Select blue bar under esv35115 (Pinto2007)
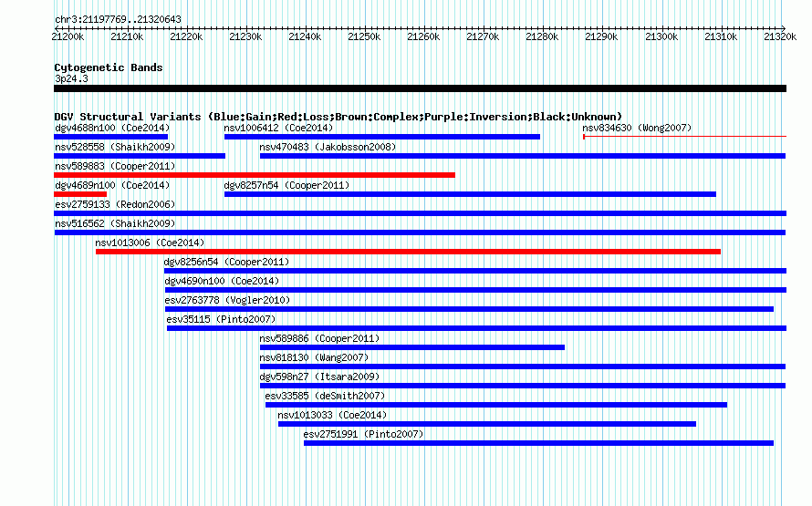 coord(476,328)
